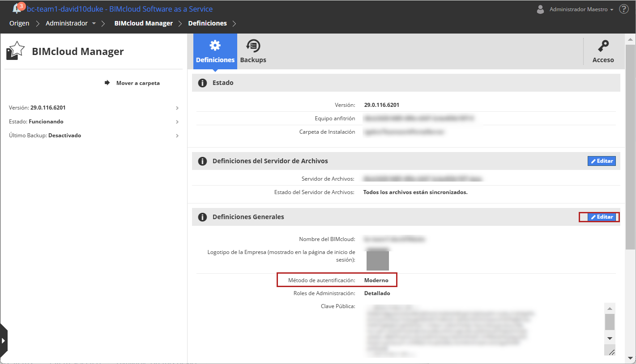
Task: Click the Estado section header
Action: 406,83
